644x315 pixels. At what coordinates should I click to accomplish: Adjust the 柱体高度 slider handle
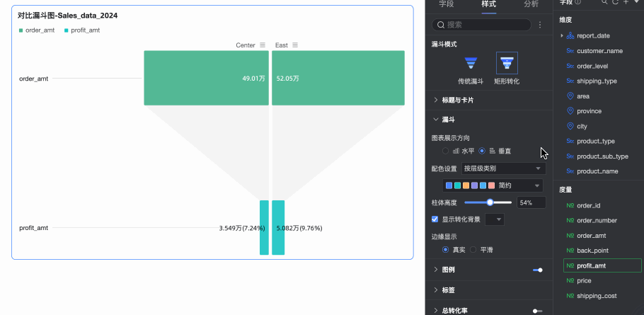point(490,202)
